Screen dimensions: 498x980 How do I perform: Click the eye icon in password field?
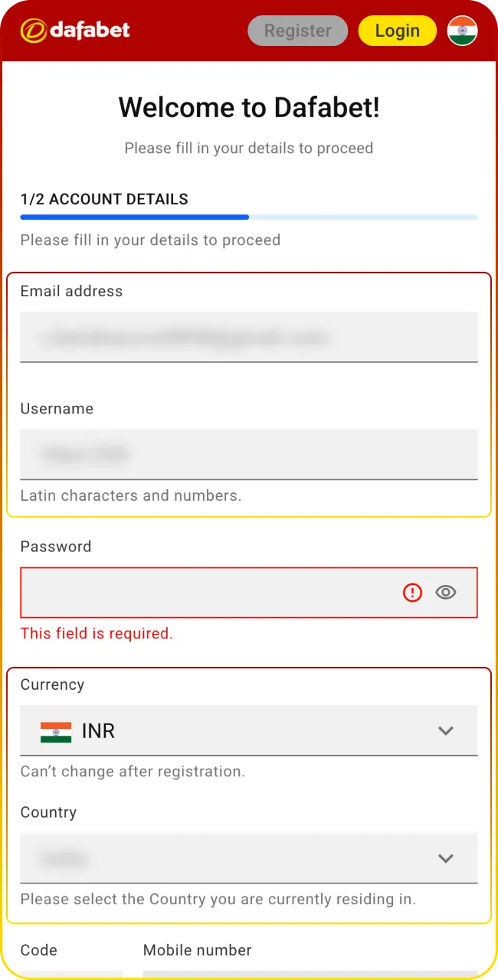pos(446,592)
